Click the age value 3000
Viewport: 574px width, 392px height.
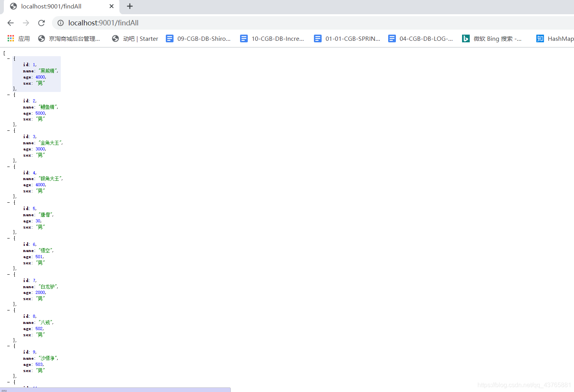coord(40,149)
